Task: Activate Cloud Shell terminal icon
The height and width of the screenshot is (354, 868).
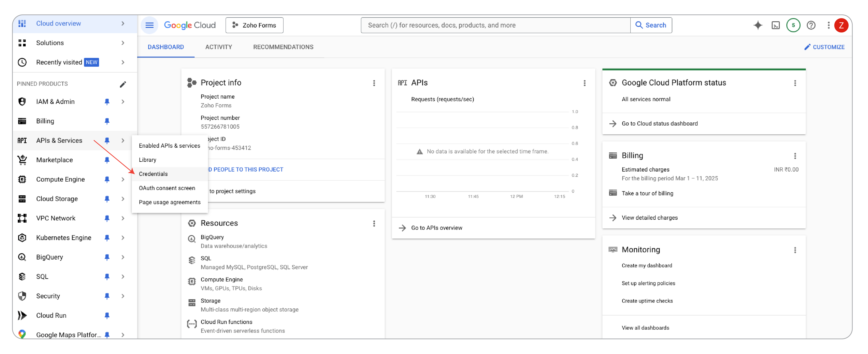Action: tap(775, 25)
